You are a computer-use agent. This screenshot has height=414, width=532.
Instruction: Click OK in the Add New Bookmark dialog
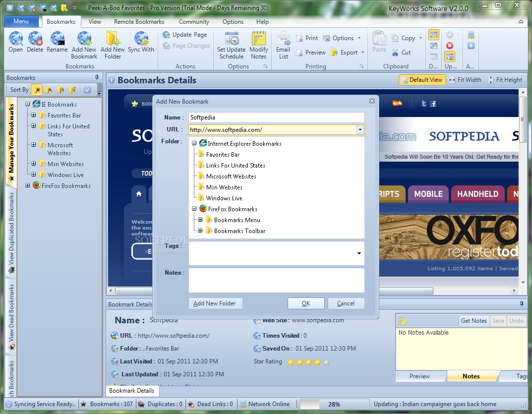306,303
